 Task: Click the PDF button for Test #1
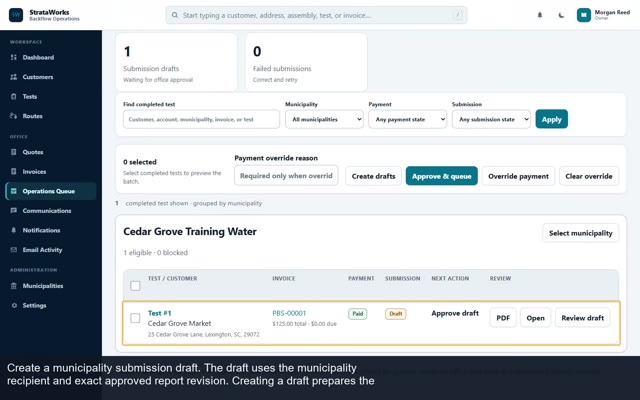(503, 318)
